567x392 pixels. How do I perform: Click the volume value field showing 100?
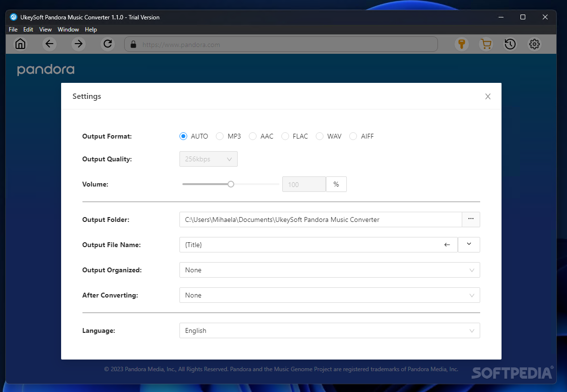tap(304, 184)
